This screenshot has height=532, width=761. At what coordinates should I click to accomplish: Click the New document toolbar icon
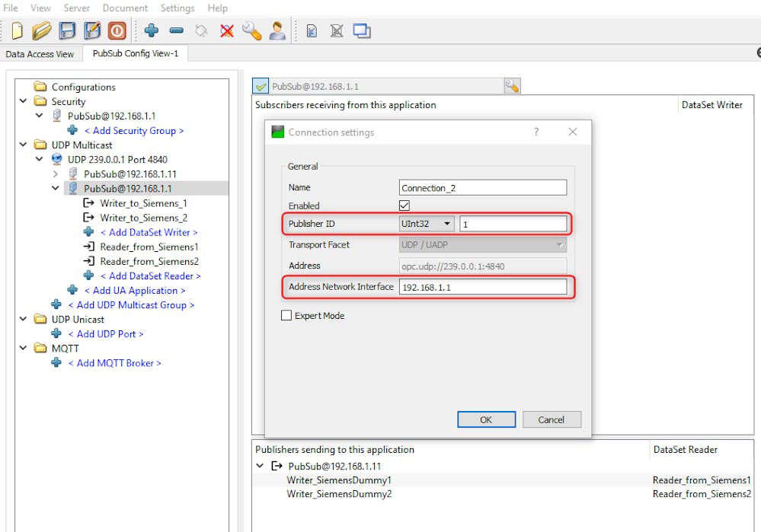(x=17, y=30)
